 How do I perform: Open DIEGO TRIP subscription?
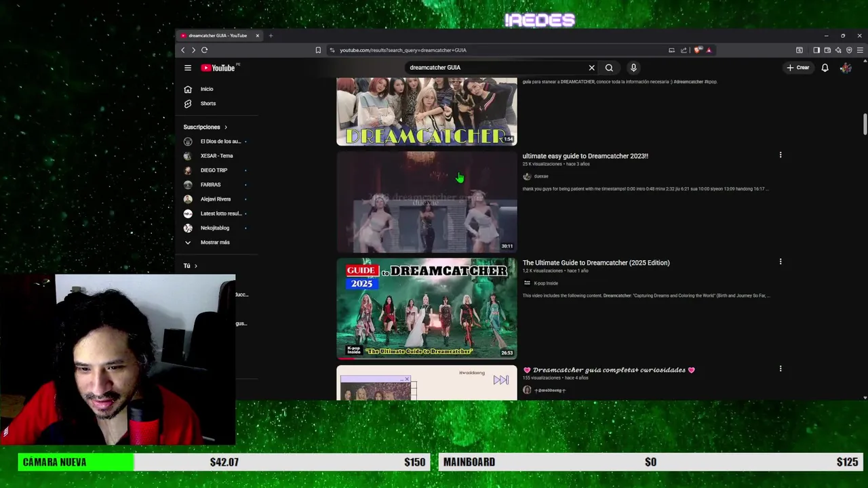click(216, 170)
